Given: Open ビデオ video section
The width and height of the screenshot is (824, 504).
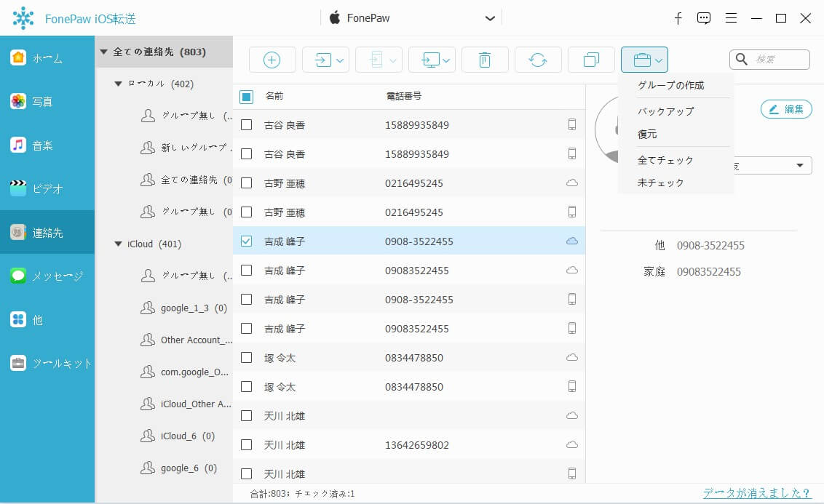Looking at the screenshot, I should [x=47, y=188].
